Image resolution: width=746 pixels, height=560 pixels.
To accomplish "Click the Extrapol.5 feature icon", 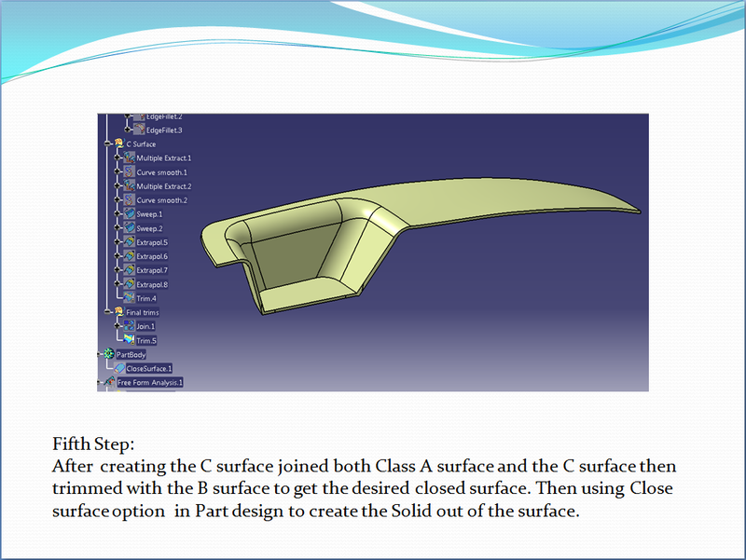I will coord(129,241).
